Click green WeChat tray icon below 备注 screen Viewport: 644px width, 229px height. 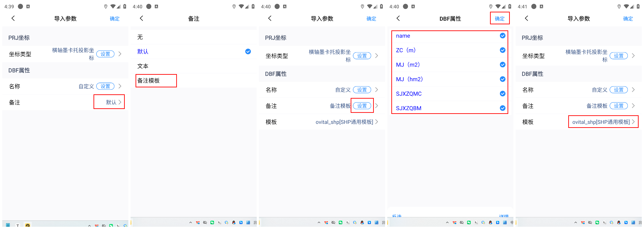212,222
